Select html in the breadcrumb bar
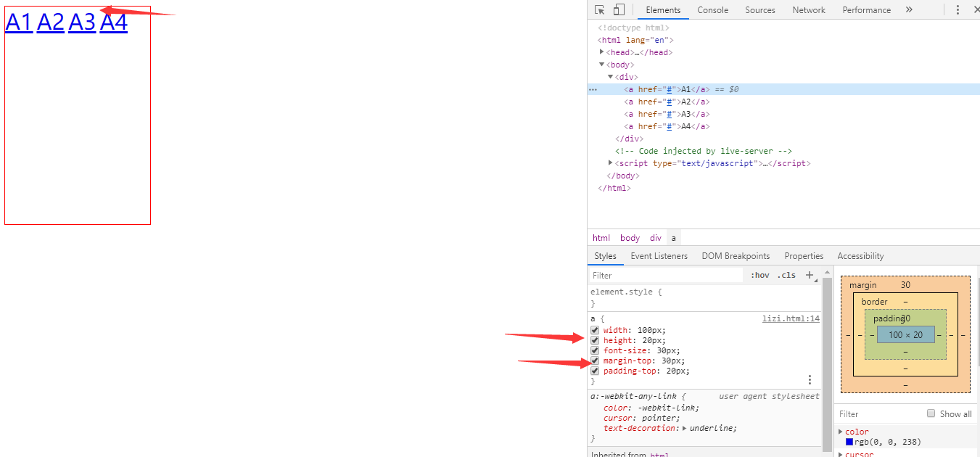 (x=601, y=238)
